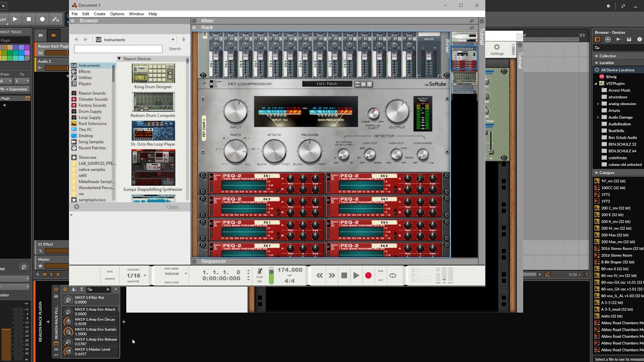Open Orkester Sounds location

tap(93, 99)
